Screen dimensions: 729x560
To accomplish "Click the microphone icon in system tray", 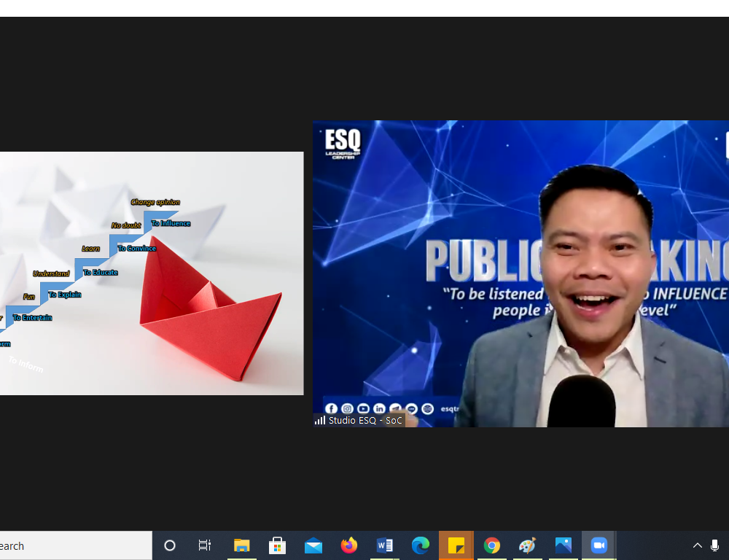I will pos(714,545).
